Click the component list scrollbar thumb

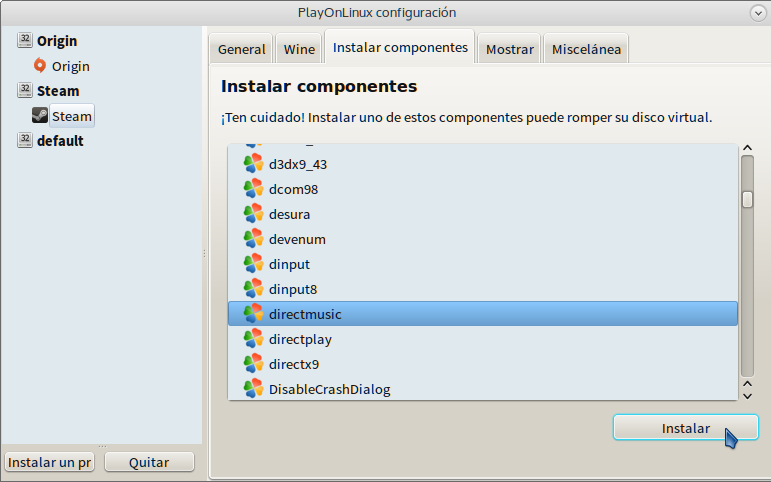click(x=747, y=199)
